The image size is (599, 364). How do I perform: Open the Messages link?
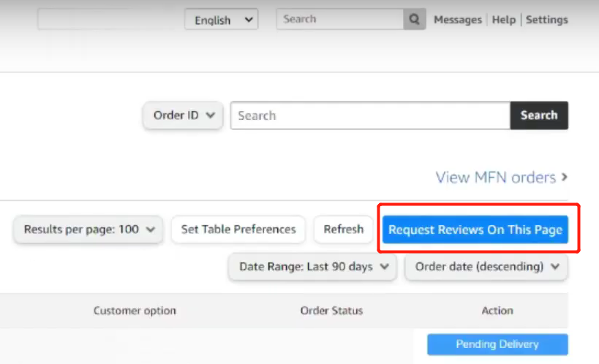pos(457,20)
